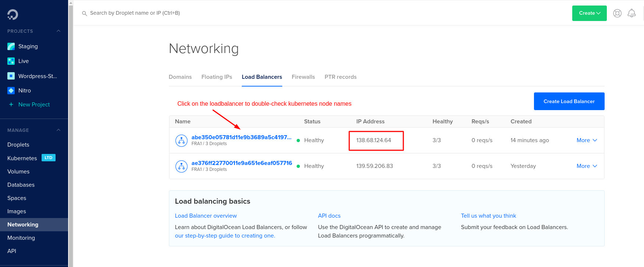Collapse the Projects section chevron
644x267 pixels.
pos(59,31)
